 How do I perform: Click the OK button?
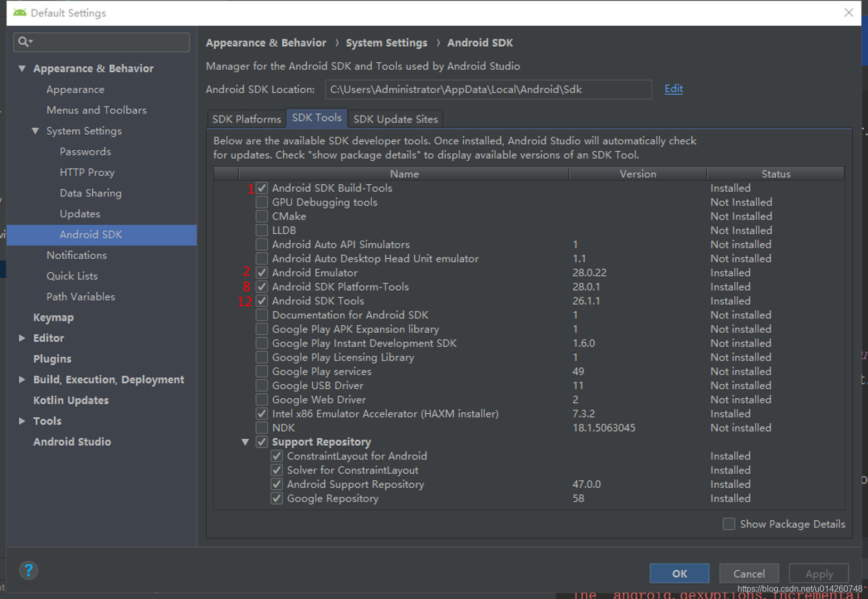pyautogui.click(x=679, y=573)
